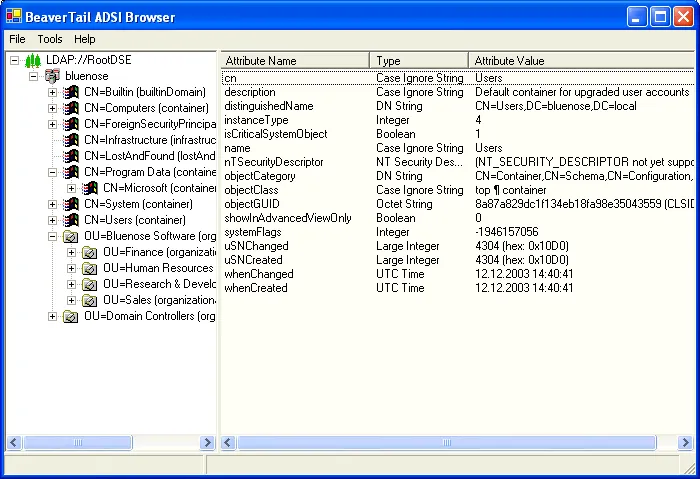Screen dimensions: 700x479
Task: Open the Tools menu
Action: [x=50, y=39]
